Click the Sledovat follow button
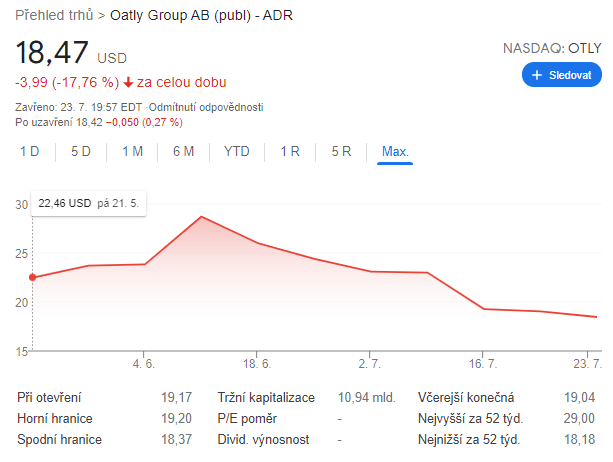The image size is (613, 462). pos(561,75)
